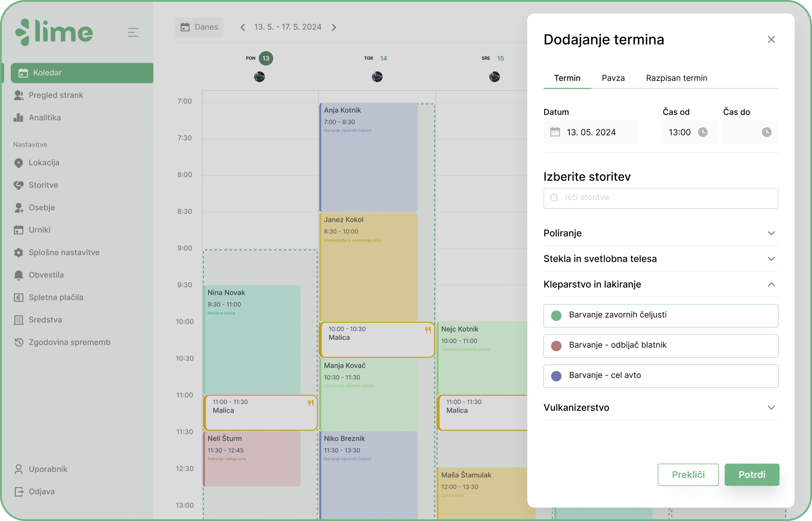
Task: Click the Čas od field 13:00
Action: pos(690,132)
